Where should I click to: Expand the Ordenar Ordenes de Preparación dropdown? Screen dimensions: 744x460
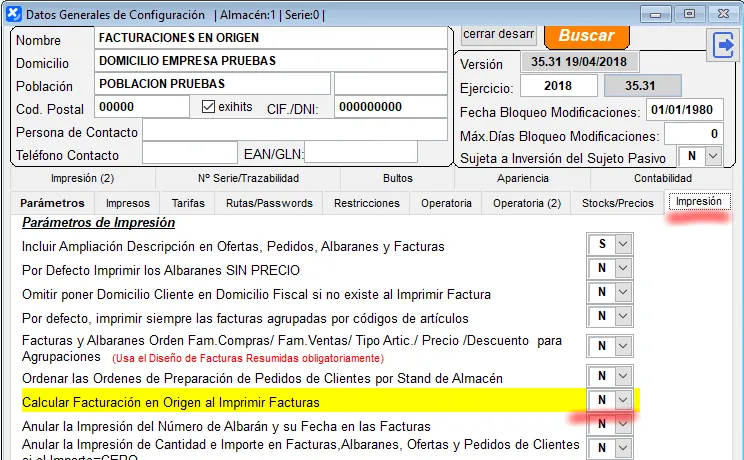tap(622, 376)
